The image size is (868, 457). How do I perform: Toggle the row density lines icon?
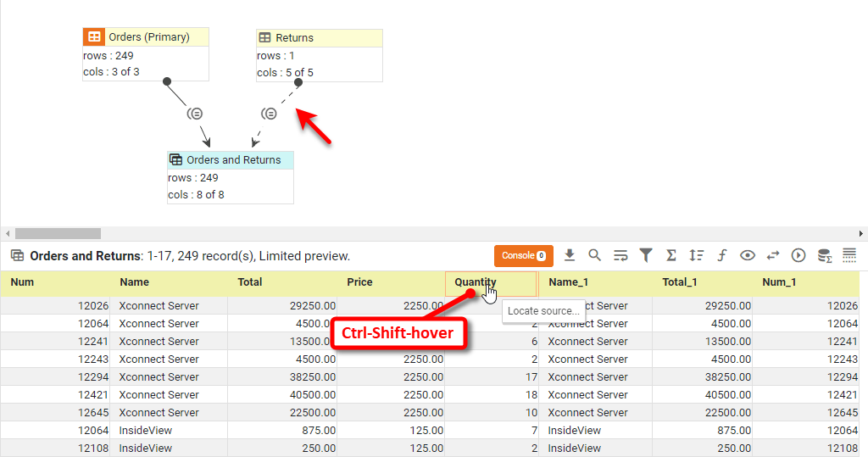click(849, 255)
